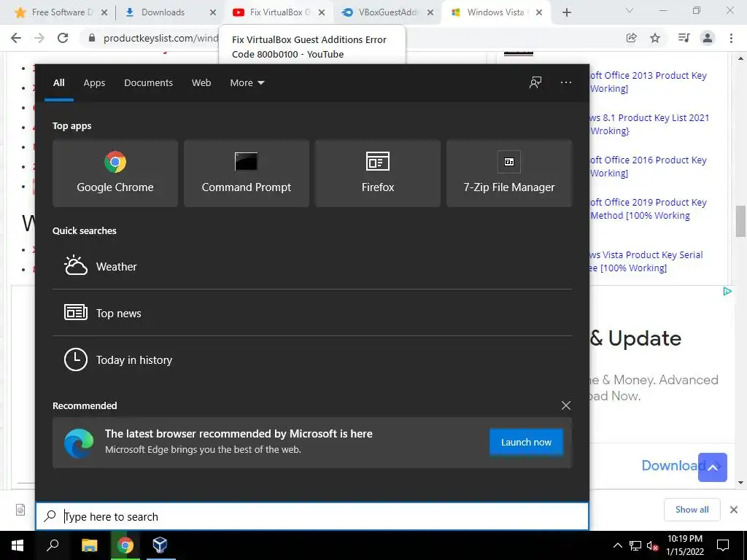Click the AdChoices icon on ad
Image resolution: width=747 pixels, height=560 pixels.
727,291
